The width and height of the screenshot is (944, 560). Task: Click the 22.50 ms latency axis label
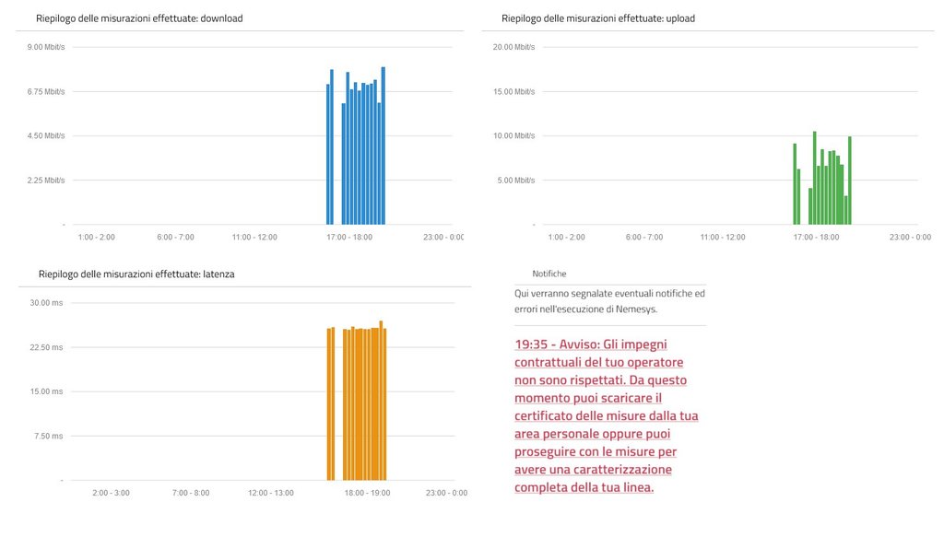(46, 347)
